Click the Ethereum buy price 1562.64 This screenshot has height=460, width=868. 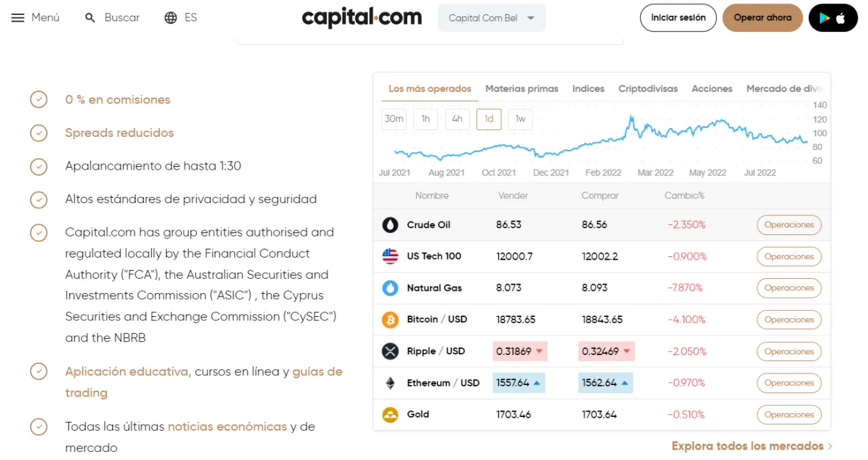(605, 383)
